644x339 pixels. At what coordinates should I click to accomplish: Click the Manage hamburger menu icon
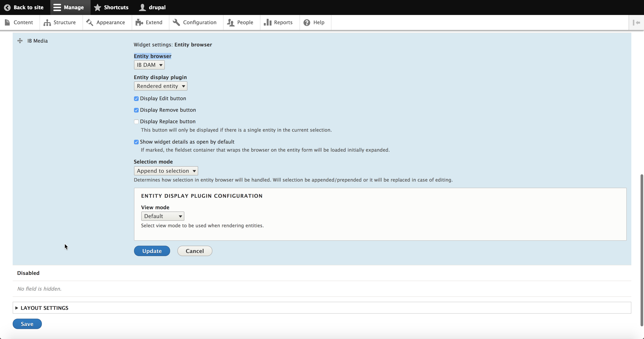pos(57,7)
